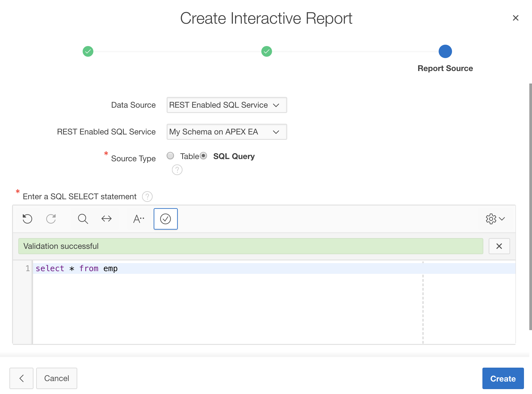Open help for SQL SELECT statement
The height and width of the screenshot is (394, 532).
click(x=147, y=197)
